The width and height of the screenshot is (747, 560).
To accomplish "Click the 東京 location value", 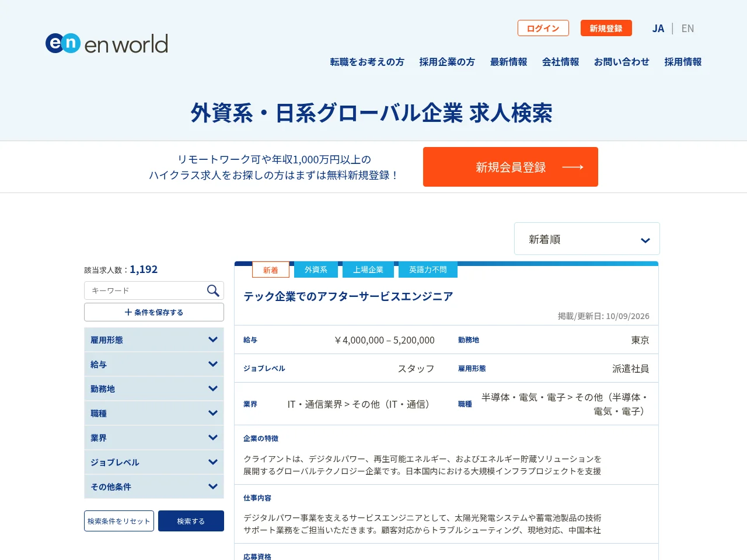I will point(640,340).
